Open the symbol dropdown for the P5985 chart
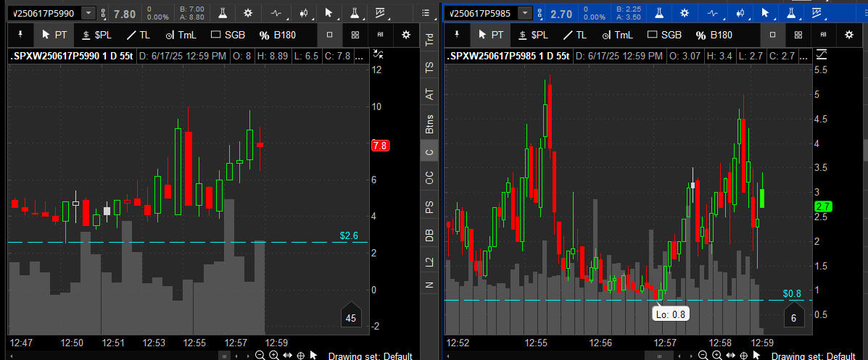 (524, 13)
